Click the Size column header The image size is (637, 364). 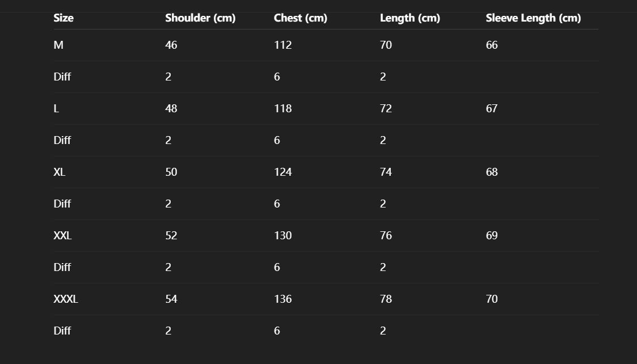[64, 18]
